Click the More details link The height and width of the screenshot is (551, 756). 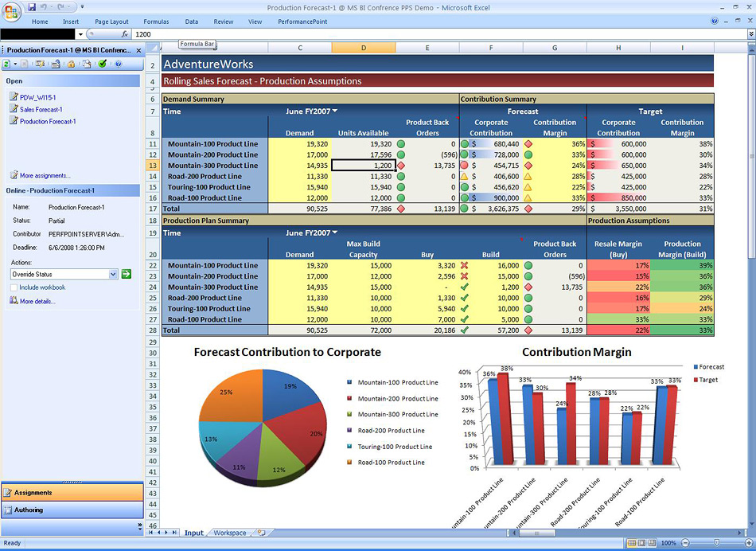(x=37, y=301)
